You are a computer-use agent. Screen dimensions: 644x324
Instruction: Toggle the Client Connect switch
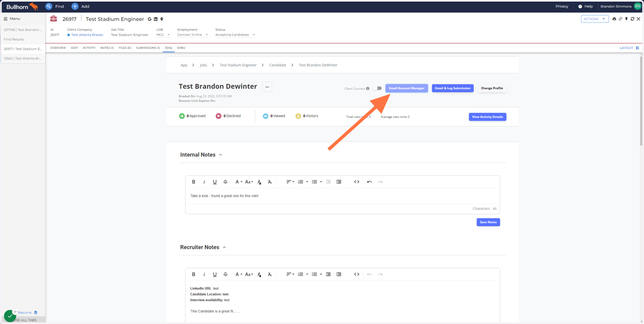[x=377, y=89]
